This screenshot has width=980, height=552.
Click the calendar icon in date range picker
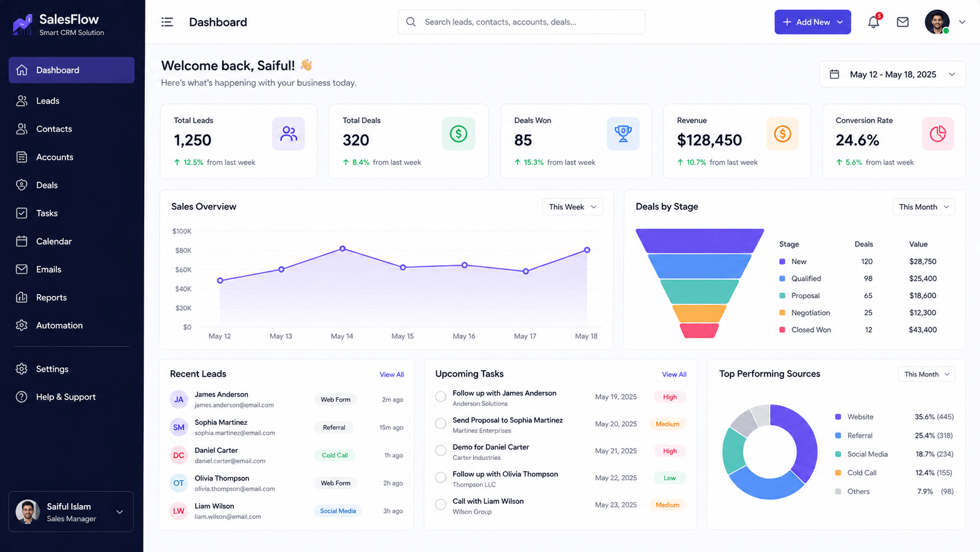[x=835, y=74]
